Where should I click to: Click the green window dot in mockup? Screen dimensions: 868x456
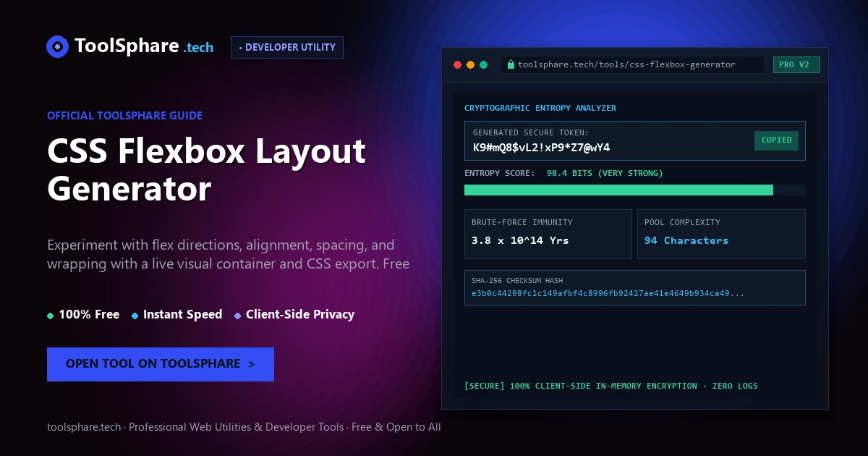[x=483, y=64]
